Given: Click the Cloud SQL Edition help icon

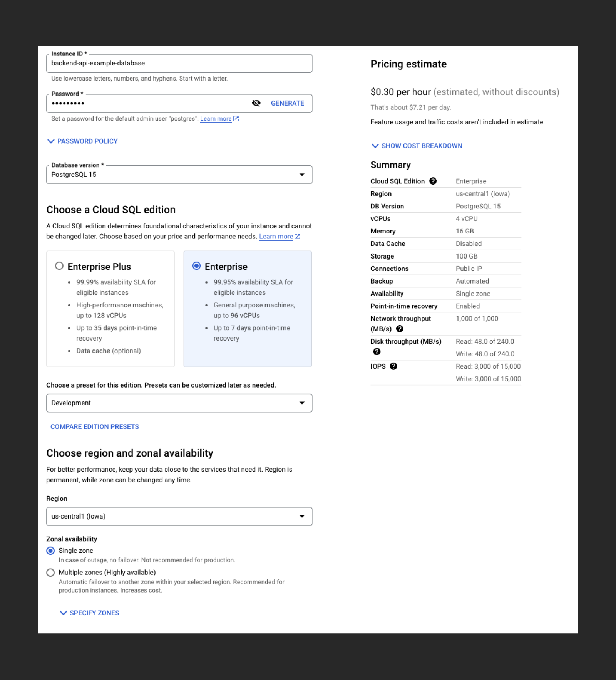Looking at the screenshot, I should 433,181.
